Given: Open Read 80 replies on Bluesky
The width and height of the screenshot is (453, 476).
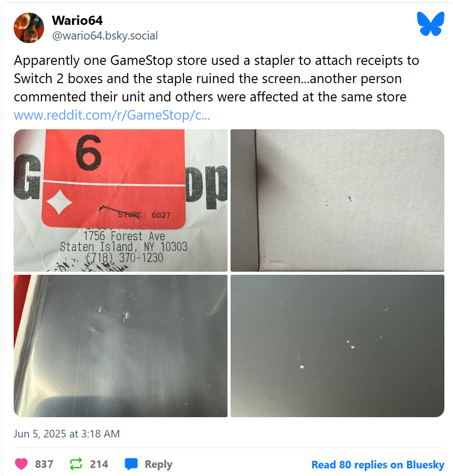Looking at the screenshot, I should (x=377, y=464).
